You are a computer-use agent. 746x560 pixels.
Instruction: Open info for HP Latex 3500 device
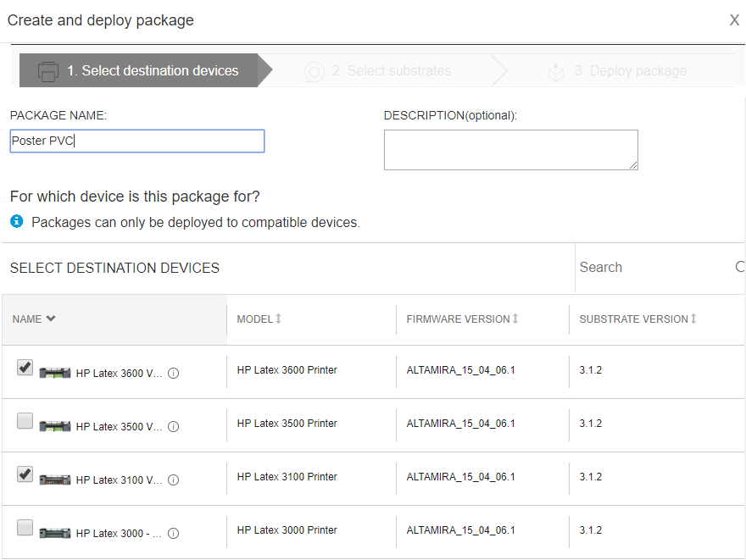tap(174, 427)
